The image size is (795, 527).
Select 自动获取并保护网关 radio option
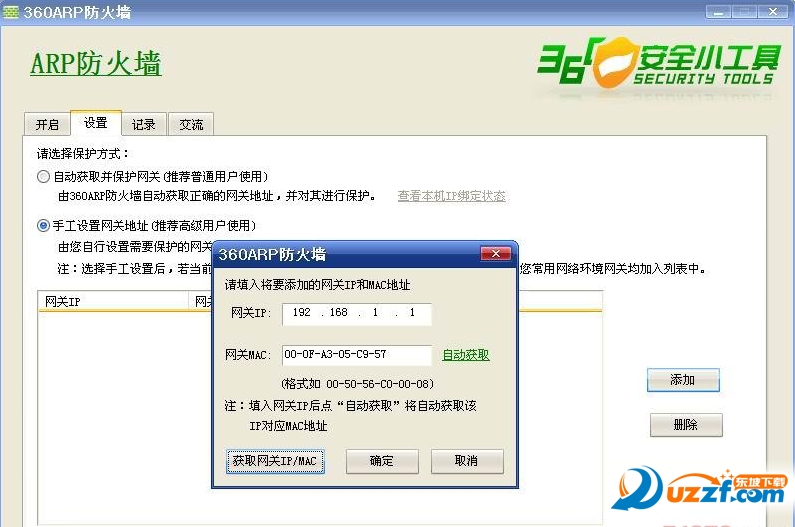[x=44, y=177]
